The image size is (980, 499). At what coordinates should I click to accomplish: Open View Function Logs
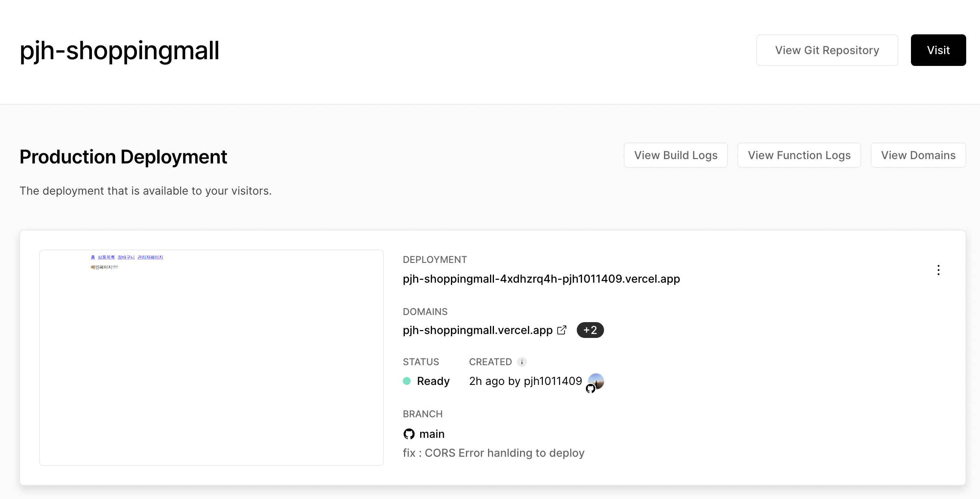pyautogui.click(x=799, y=155)
